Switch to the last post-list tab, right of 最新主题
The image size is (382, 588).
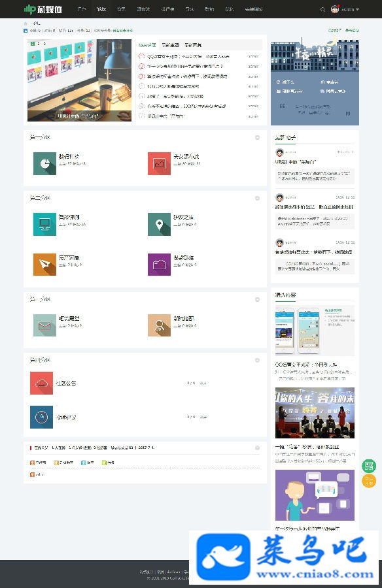(193, 45)
